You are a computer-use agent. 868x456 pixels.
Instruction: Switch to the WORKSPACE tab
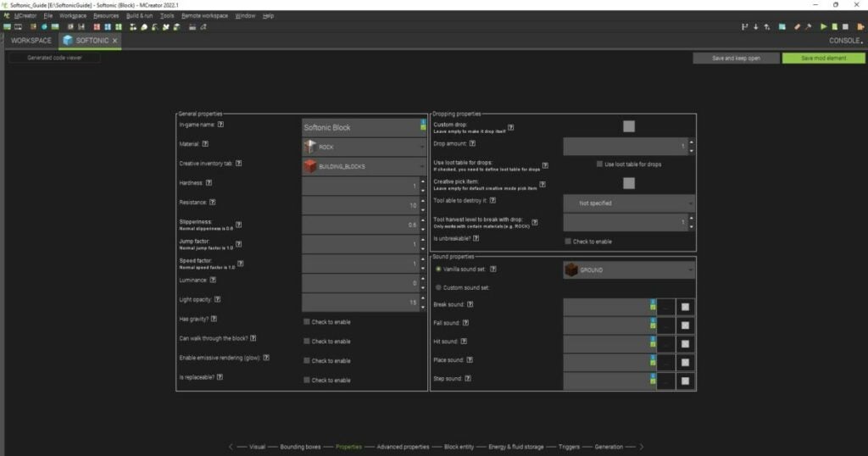(x=31, y=41)
